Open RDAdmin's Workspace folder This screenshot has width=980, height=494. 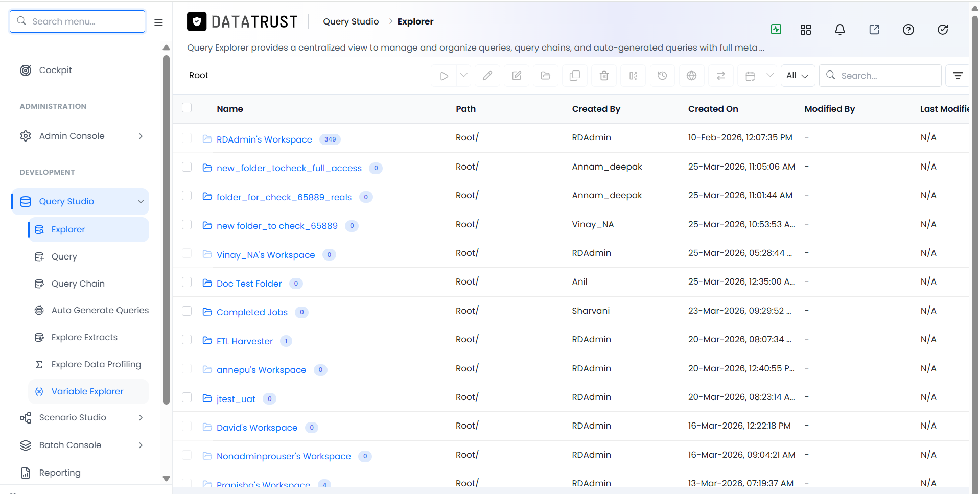click(x=264, y=139)
